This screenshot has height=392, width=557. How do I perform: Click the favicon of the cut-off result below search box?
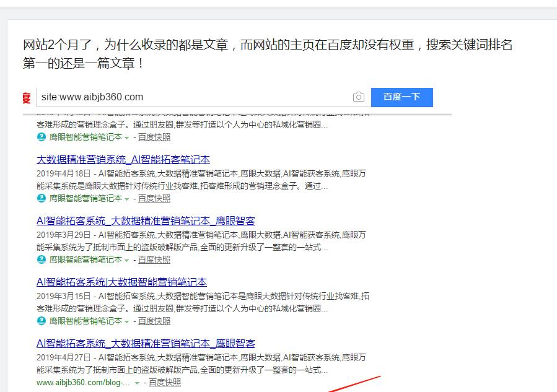(x=42, y=137)
